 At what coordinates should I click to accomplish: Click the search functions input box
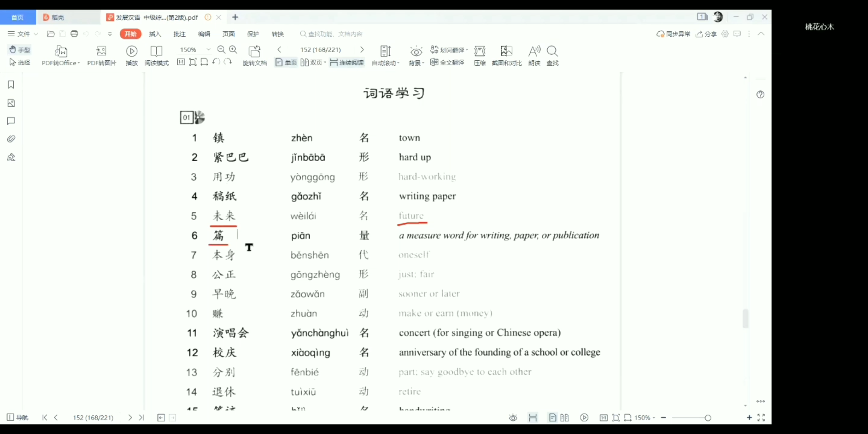pyautogui.click(x=332, y=34)
